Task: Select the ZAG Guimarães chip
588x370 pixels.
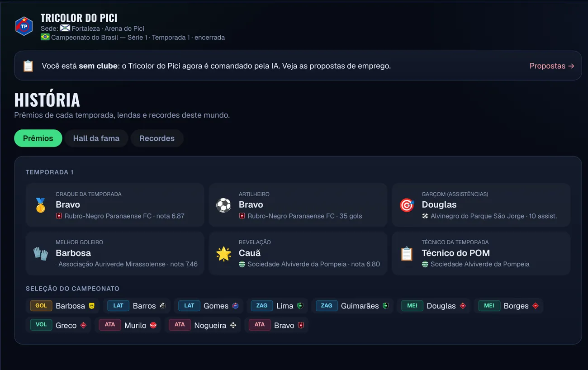Action: [x=352, y=306]
